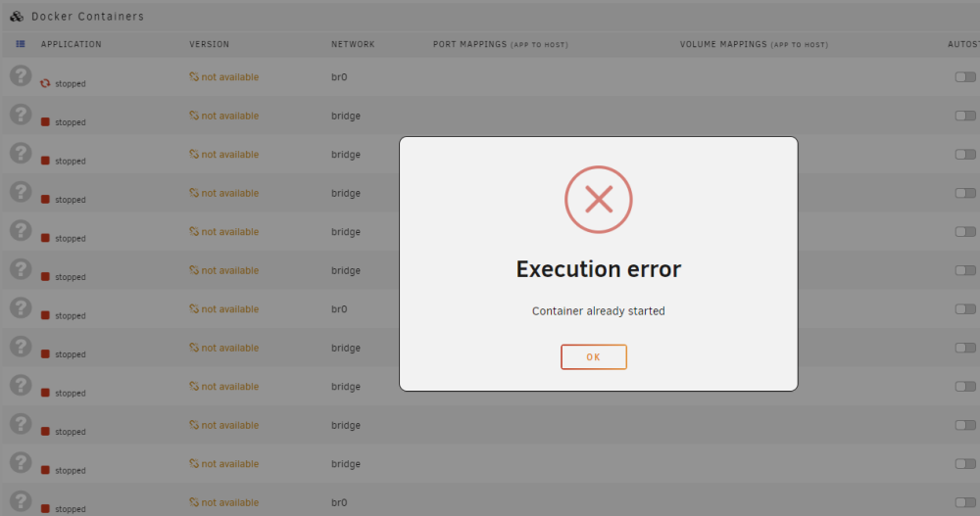Click the APPLICATION column header
Screen dimensions: 980x516
pyautogui.click(x=72, y=44)
